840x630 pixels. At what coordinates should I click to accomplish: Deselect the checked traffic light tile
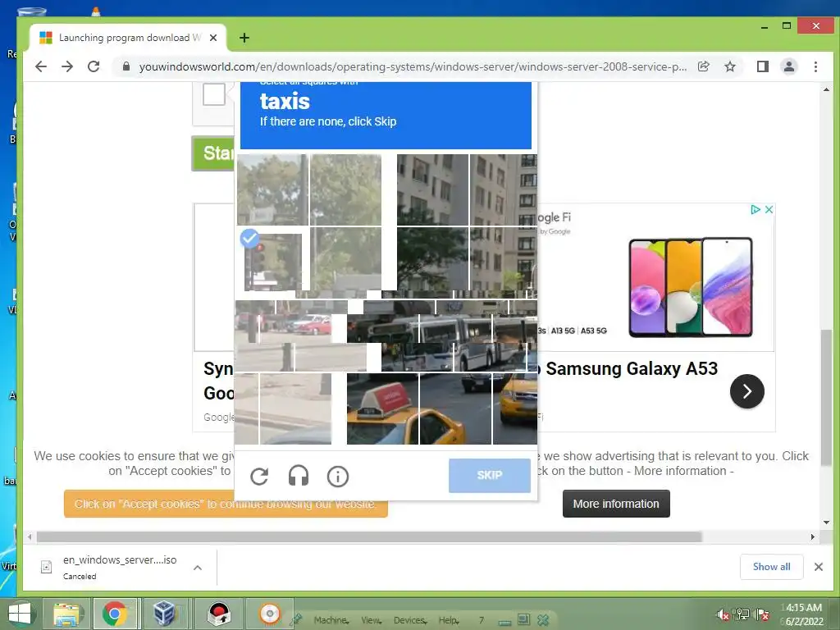click(272, 262)
